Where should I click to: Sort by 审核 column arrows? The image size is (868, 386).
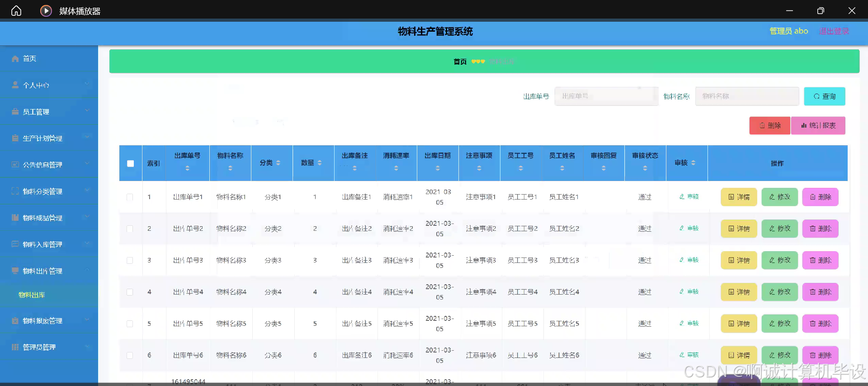(x=693, y=163)
